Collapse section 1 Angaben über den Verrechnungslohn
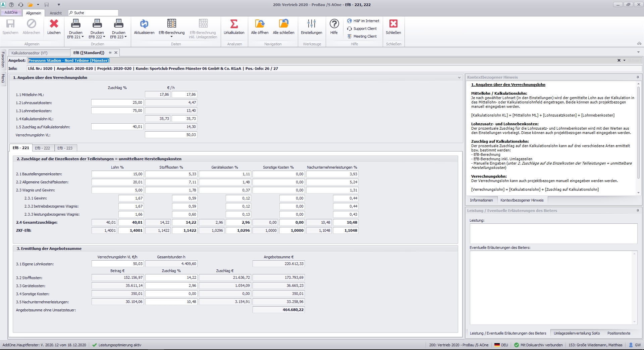Viewport: 644px width, 350px height. [459, 78]
